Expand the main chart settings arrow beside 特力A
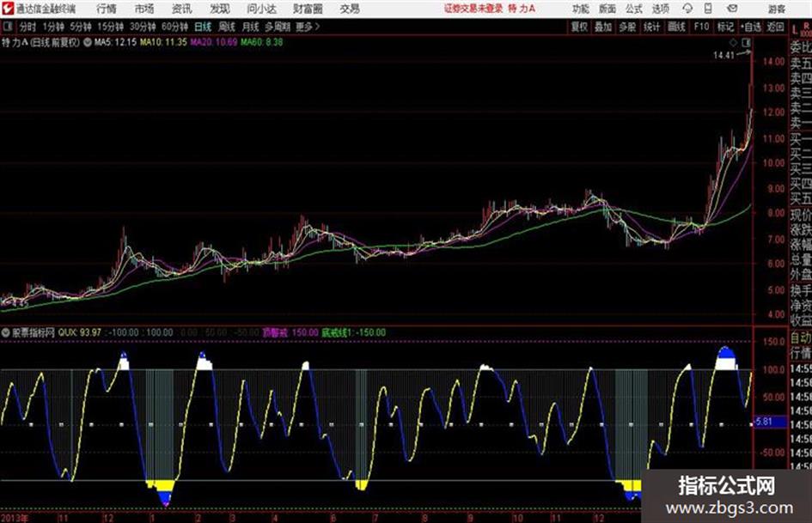 click(x=88, y=42)
